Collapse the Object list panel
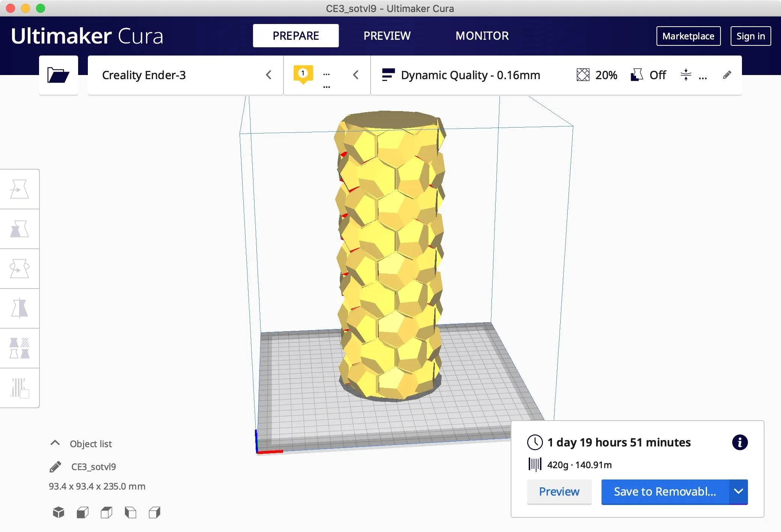 click(x=55, y=443)
